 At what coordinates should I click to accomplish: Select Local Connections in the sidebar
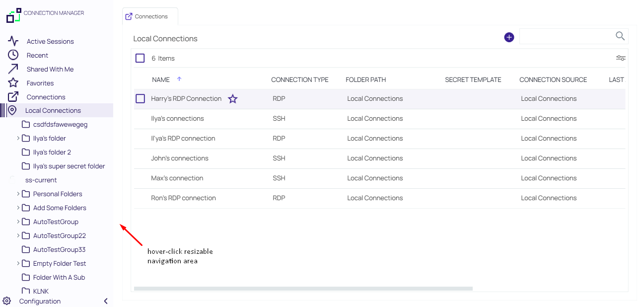click(x=53, y=110)
